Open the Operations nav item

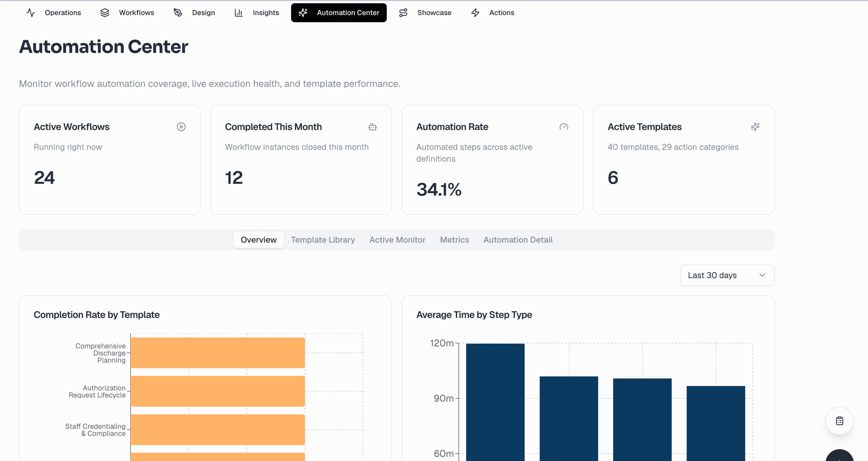coord(53,13)
